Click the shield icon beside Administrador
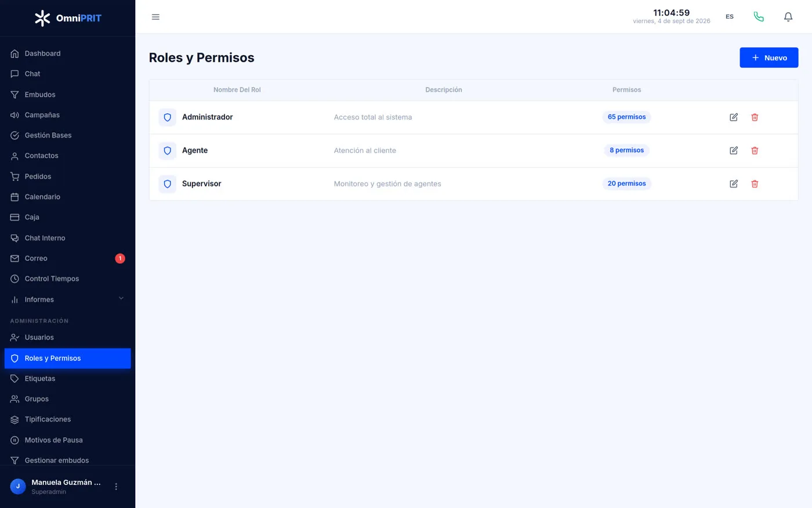The height and width of the screenshot is (508, 812). [168, 117]
